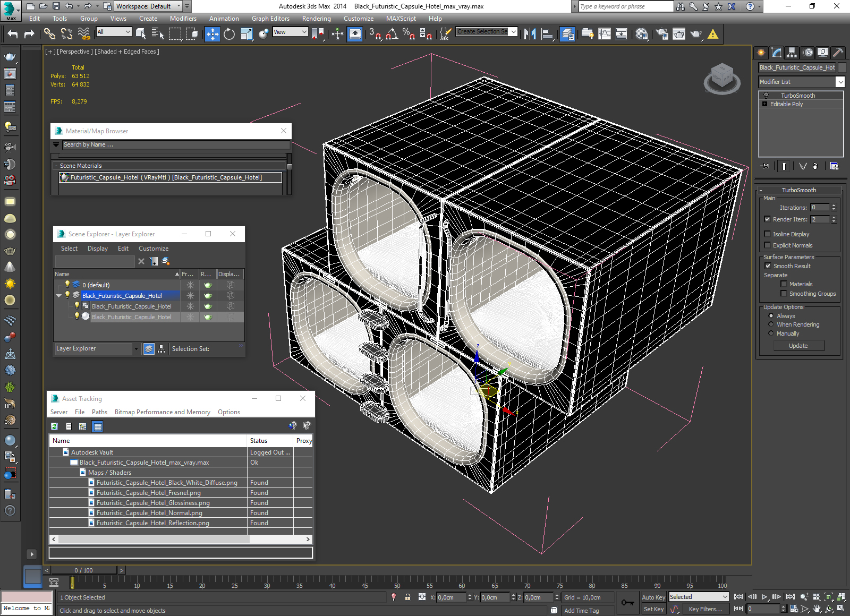Click Refresh icon in Asset Tracking
Screen dimensions: 850x616
[54, 426]
